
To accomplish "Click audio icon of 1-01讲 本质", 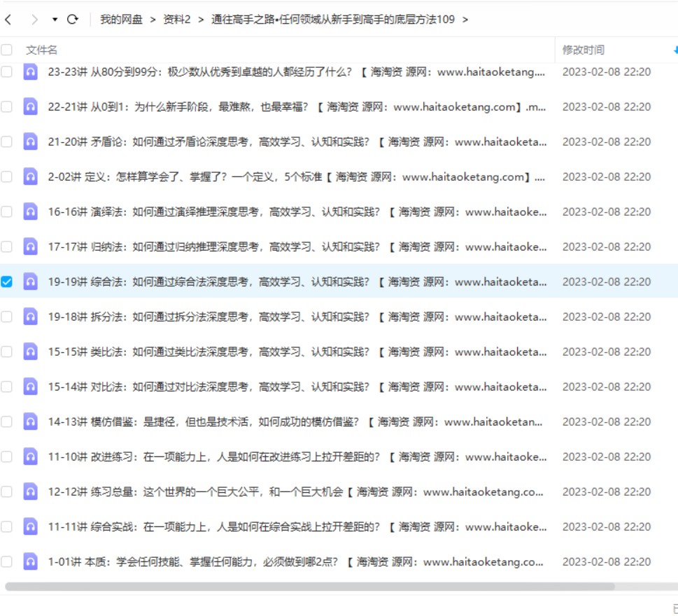I will coord(30,562).
